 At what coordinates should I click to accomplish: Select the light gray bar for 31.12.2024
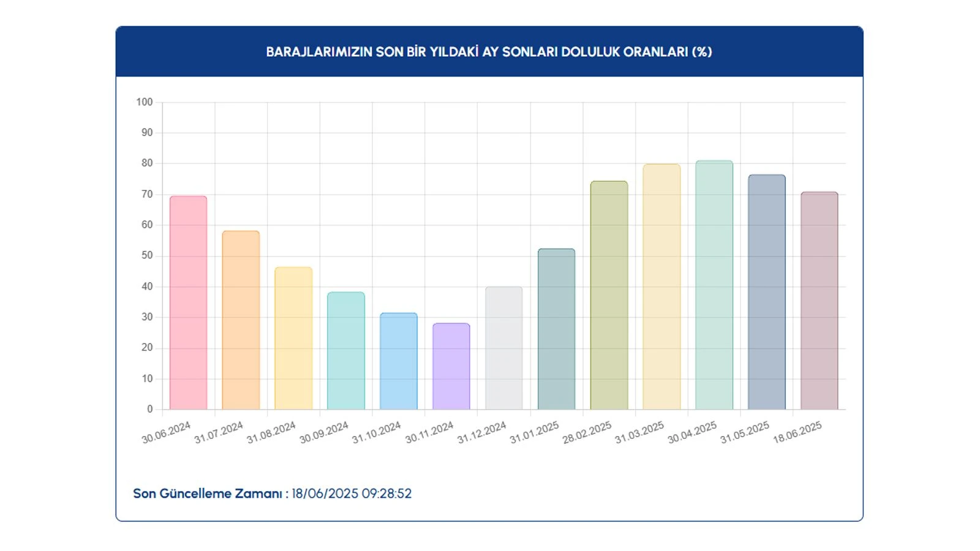[x=504, y=348]
